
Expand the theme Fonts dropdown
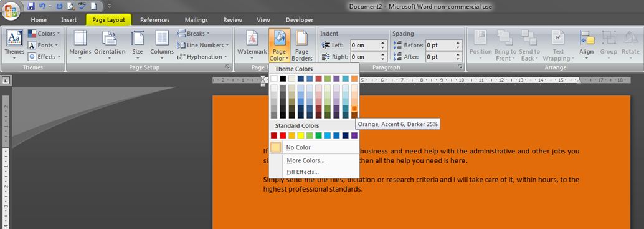pos(43,45)
